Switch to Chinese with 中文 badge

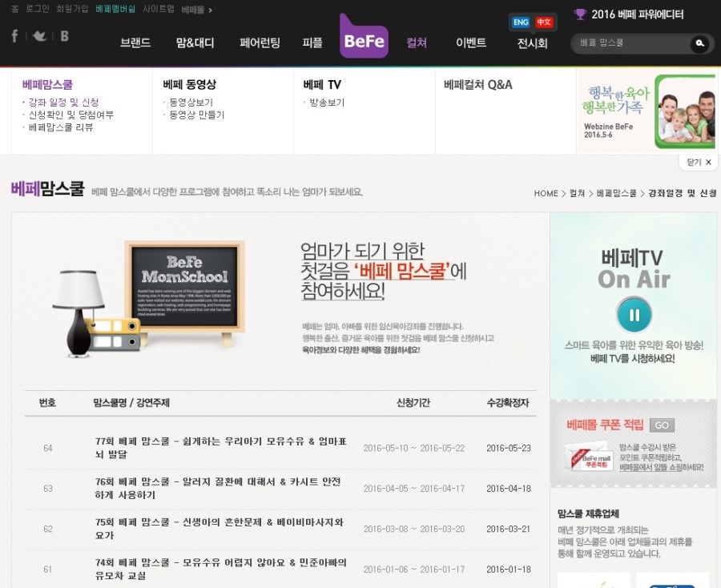click(543, 22)
